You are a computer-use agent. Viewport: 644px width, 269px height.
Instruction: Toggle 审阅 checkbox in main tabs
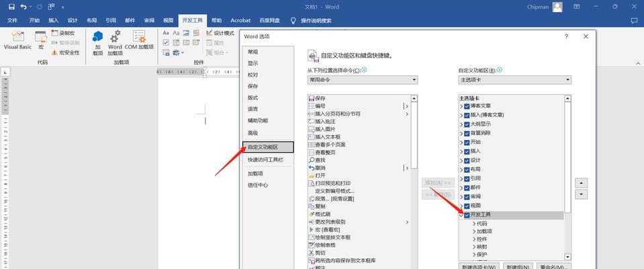467,196
